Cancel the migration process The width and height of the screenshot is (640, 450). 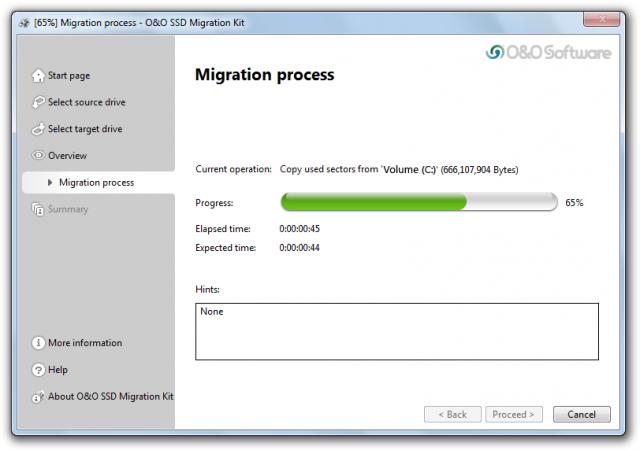coord(582,414)
